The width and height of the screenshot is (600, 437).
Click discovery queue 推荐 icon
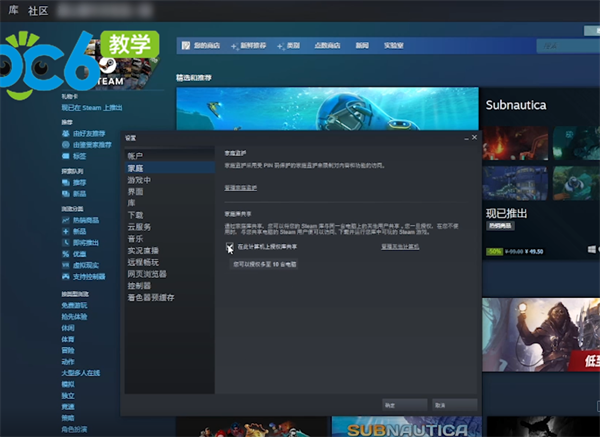tap(65, 183)
